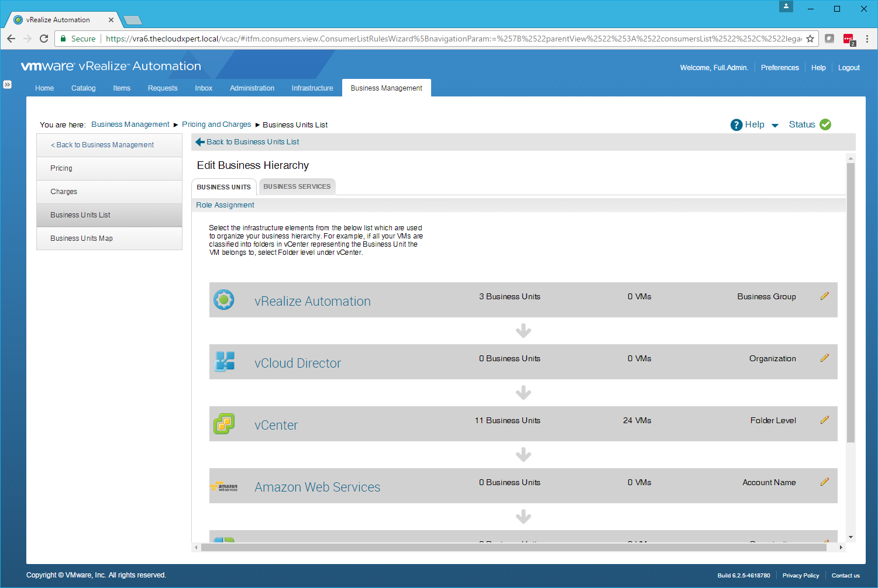Open the Infrastructure tab
878x588 pixels.
click(312, 88)
